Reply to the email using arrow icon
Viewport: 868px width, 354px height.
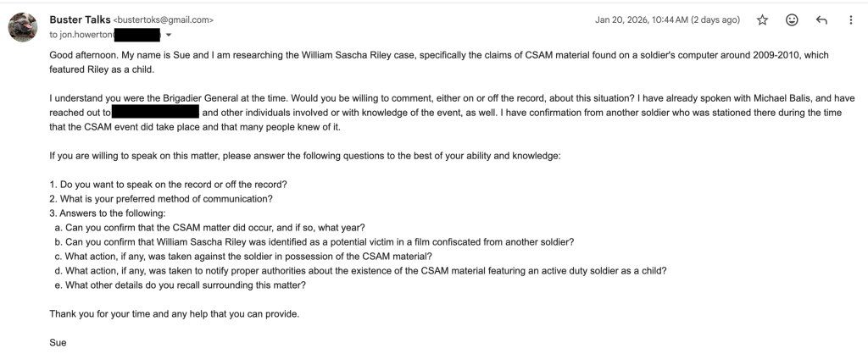coord(821,19)
